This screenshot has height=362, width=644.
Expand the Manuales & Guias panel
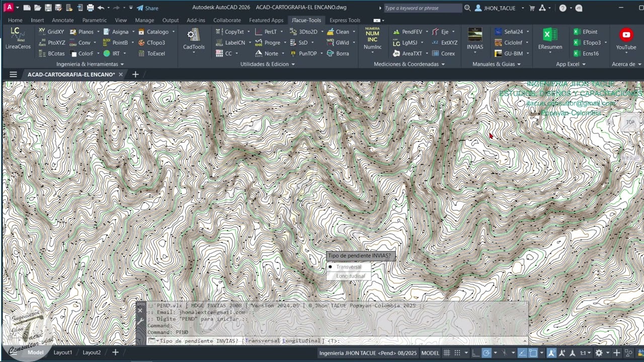(x=497, y=64)
